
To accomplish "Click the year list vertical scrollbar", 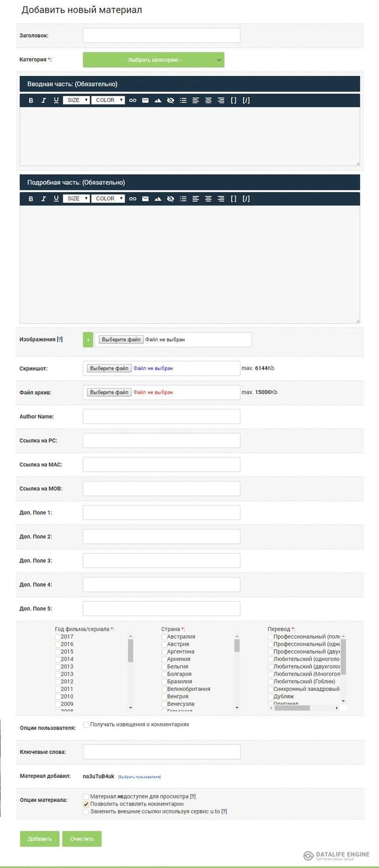I will pos(130,673).
